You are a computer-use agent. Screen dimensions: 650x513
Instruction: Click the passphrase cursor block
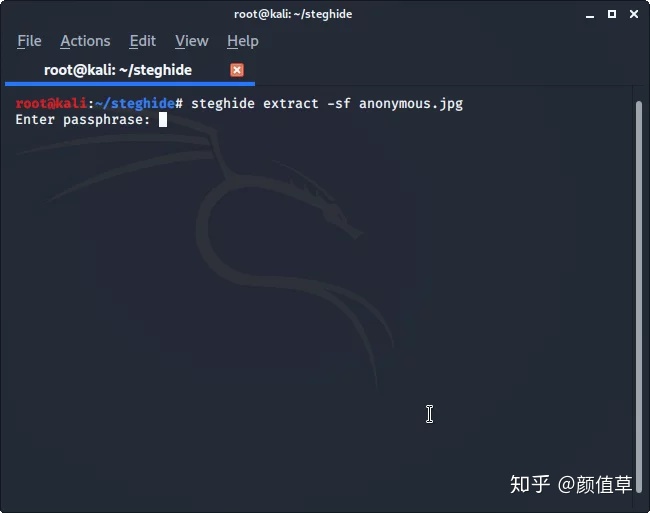pyautogui.click(x=163, y=120)
